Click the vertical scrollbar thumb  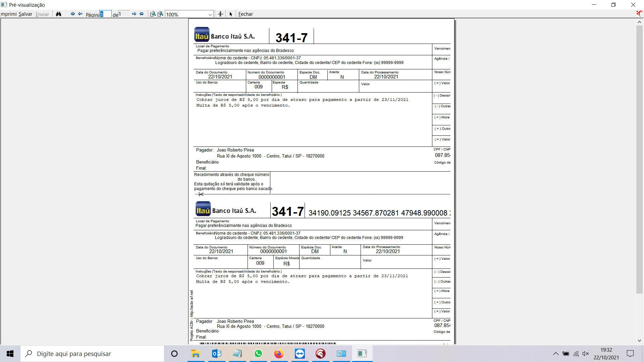pyautogui.click(x=639, y=160)
